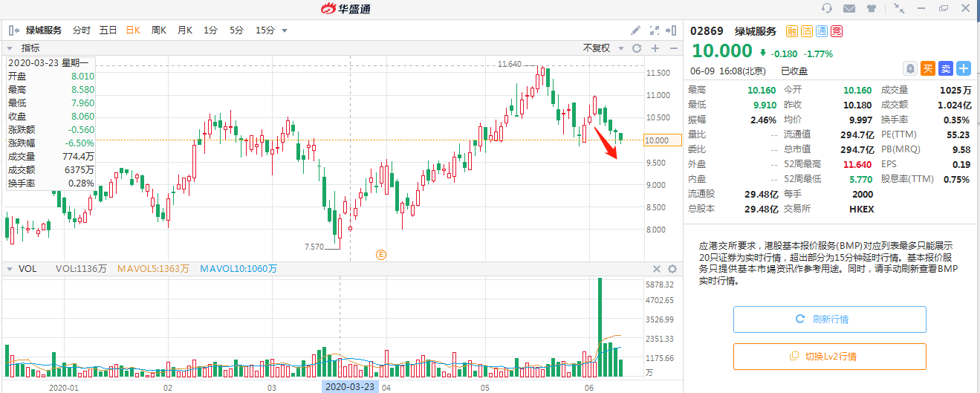Open the skin theme shirt icon
The image size is (980, 393).
872,8
